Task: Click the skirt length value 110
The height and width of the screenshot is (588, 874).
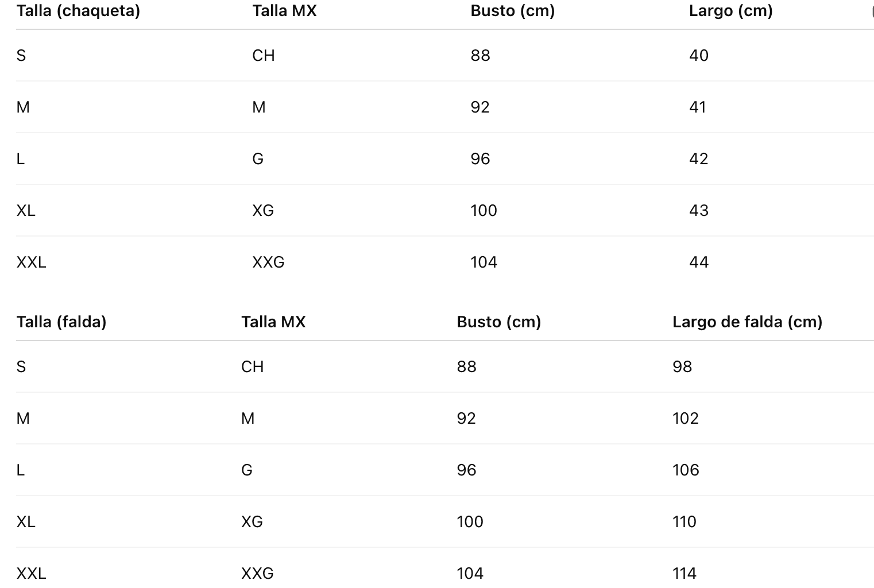Action: [x=684, y=522]
